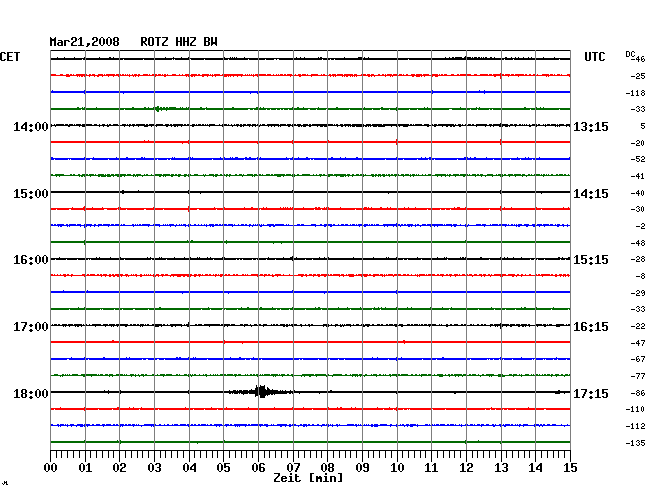Select DC offset value -112

pos(635,426)
